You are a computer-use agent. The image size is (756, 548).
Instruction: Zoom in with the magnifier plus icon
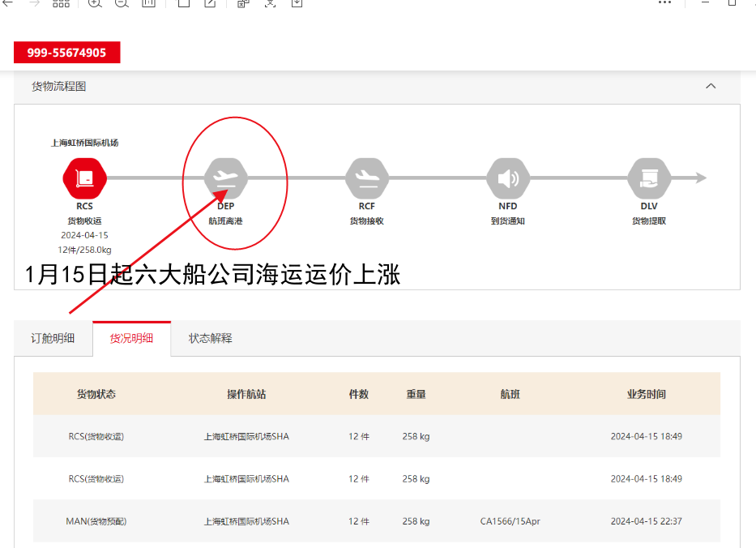[95, 3]
